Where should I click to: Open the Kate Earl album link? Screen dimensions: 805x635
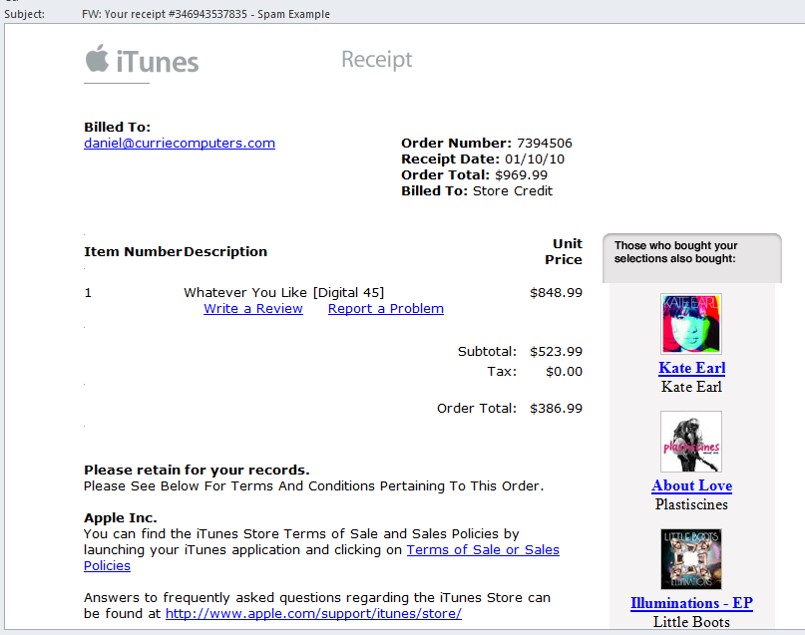coord(692,368)
